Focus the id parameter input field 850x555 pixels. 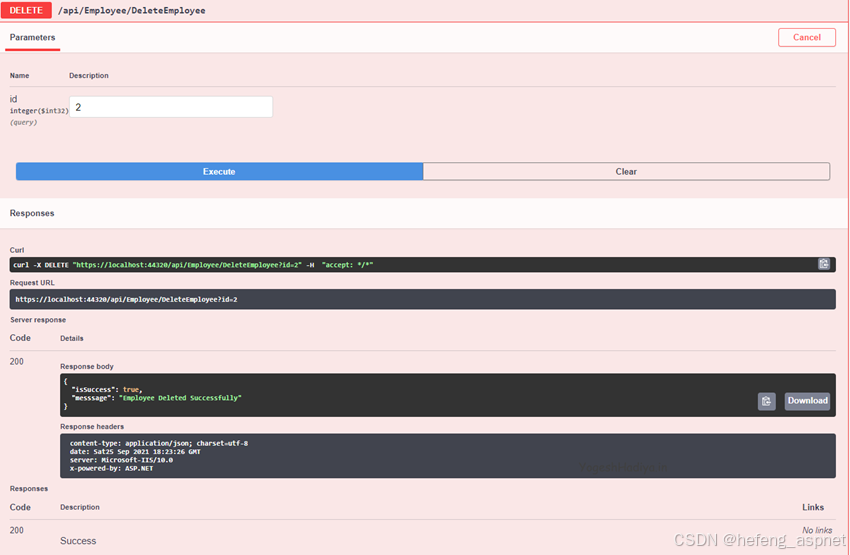click(171, 107)
